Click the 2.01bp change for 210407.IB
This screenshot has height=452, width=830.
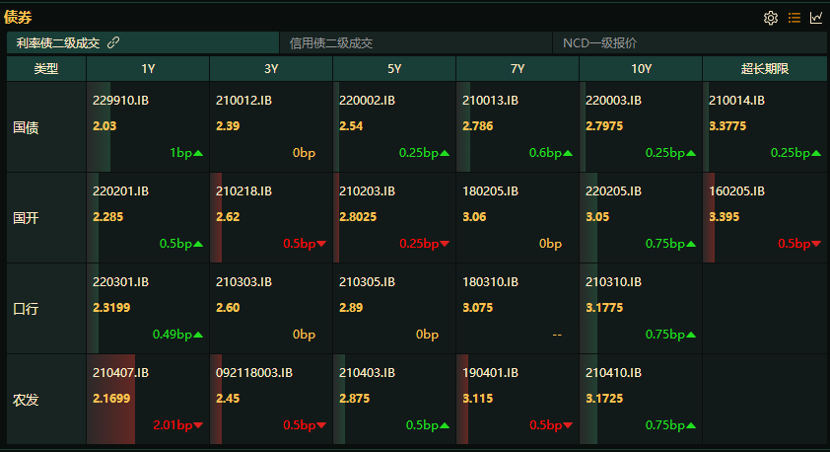[x=178, y=425]
